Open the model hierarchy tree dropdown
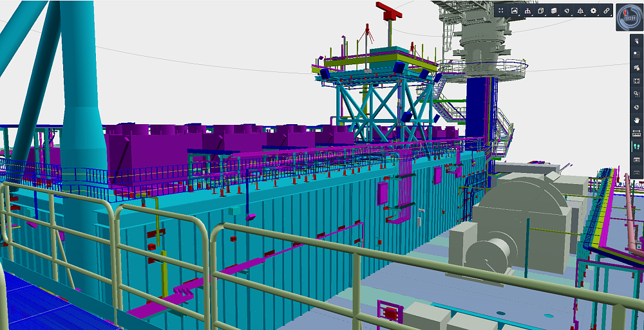 coord(528,10)
